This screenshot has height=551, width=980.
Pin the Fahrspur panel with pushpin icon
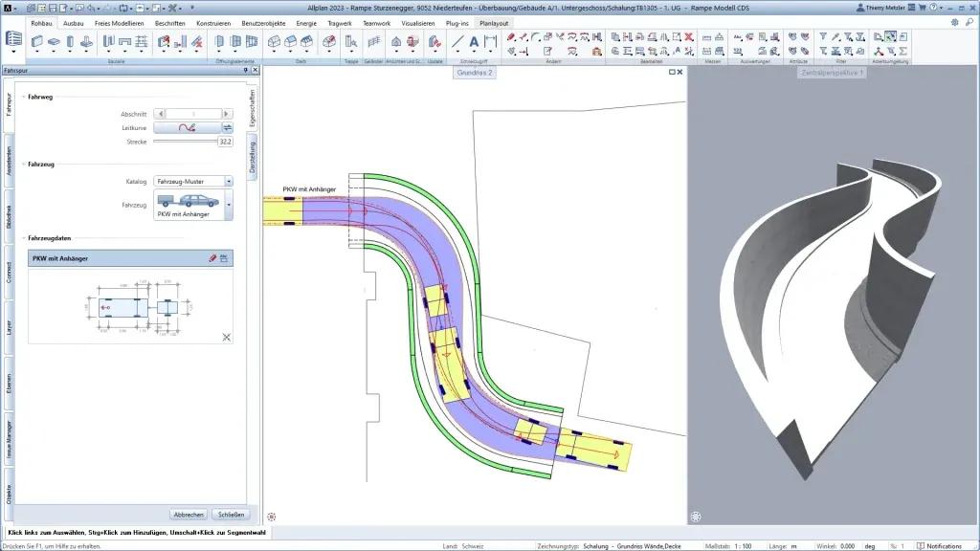pyautogui.click(x=245, y=71)
